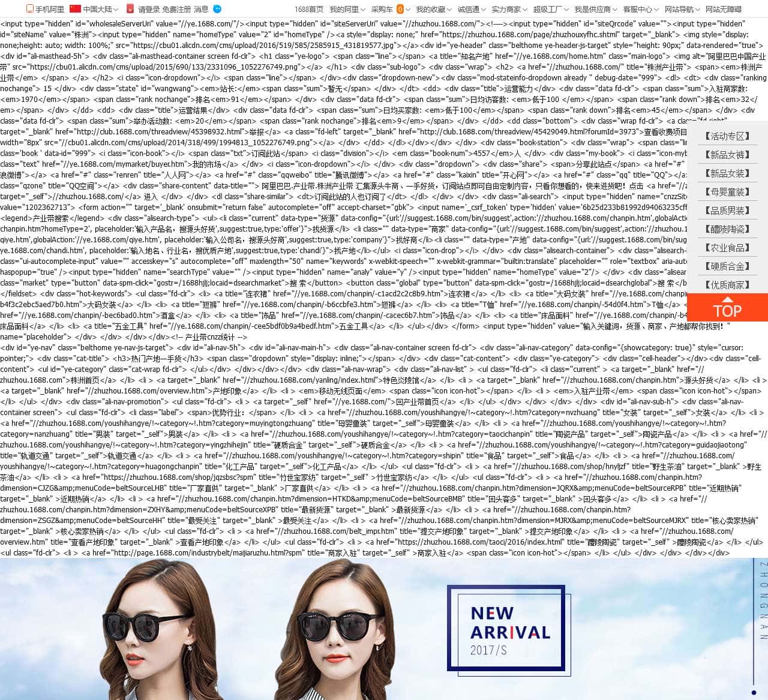Click the 免费注册 register link
768x700 pixels.
pyautogui.click(x=176, y=9)
